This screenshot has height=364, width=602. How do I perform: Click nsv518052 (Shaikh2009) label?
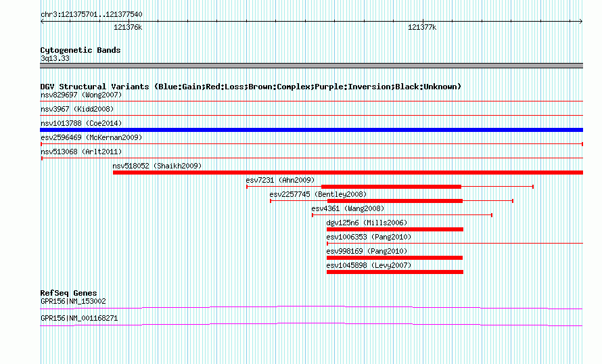coord(157,166)
